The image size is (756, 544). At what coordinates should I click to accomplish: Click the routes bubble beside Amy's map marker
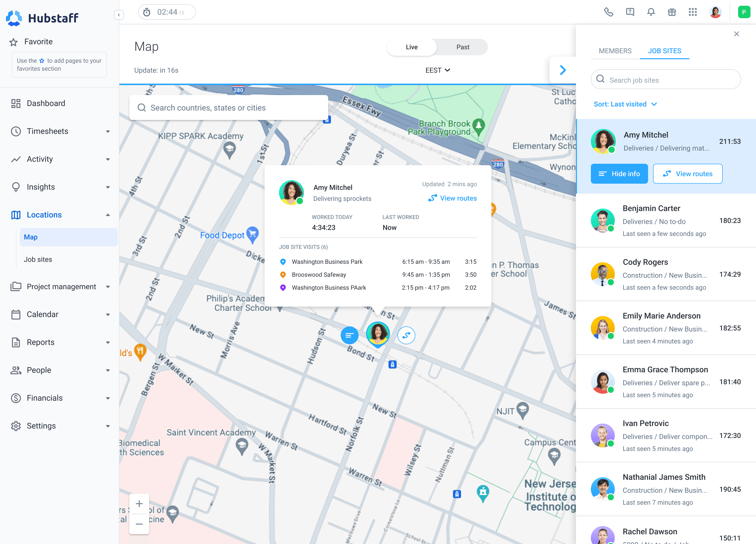tap(406, 335)
